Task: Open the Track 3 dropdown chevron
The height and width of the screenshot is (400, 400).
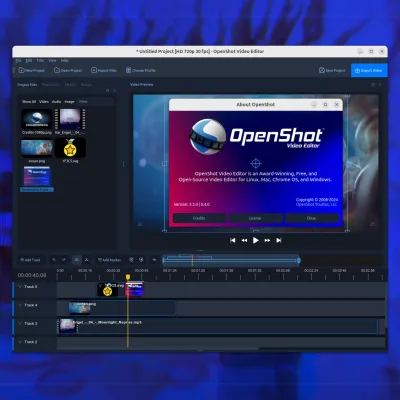Action: [20, 323]
